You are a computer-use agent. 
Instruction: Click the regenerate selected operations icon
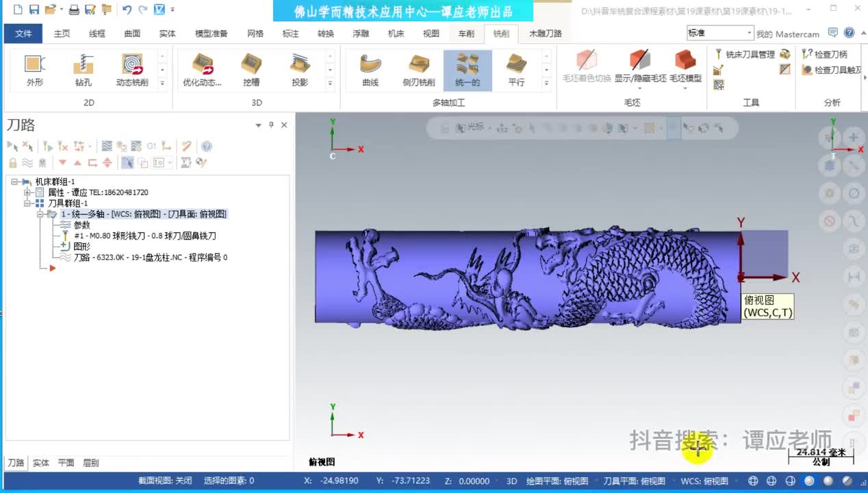pyautogui.click(x=47, y=146)
